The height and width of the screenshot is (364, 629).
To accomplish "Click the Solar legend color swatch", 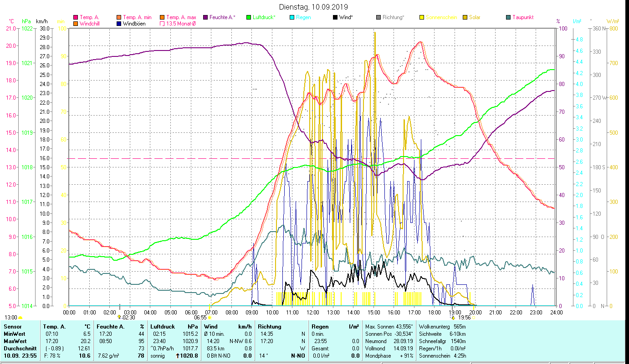I will (x=465, y=18).
